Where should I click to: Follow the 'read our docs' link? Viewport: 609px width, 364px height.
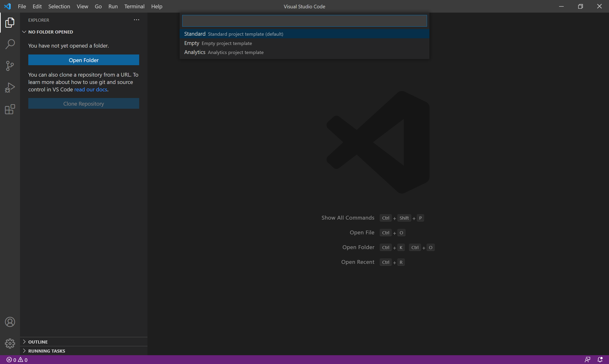pos(90,89)
